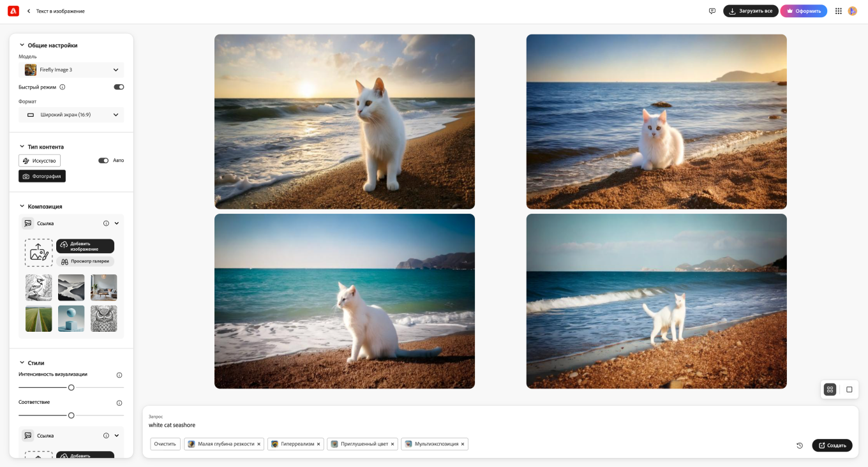Open the Adobe home logo
This screenshot has width=868, height=467.
13,11
